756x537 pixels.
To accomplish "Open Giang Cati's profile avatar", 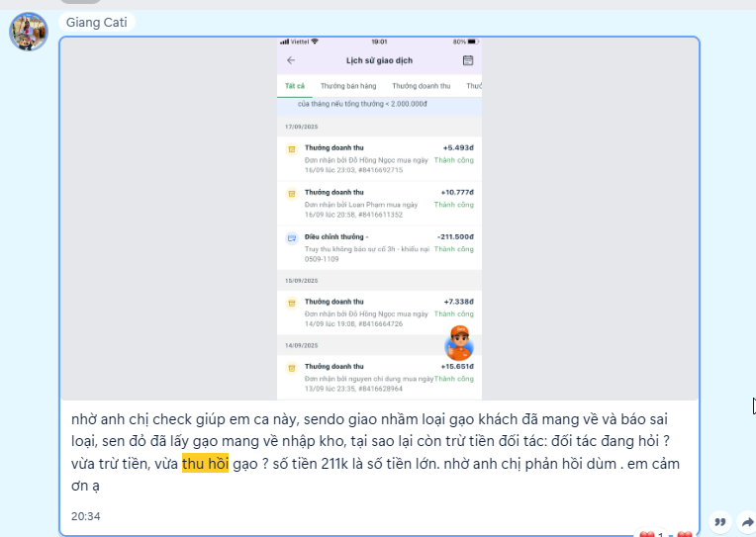I will 29,32.
